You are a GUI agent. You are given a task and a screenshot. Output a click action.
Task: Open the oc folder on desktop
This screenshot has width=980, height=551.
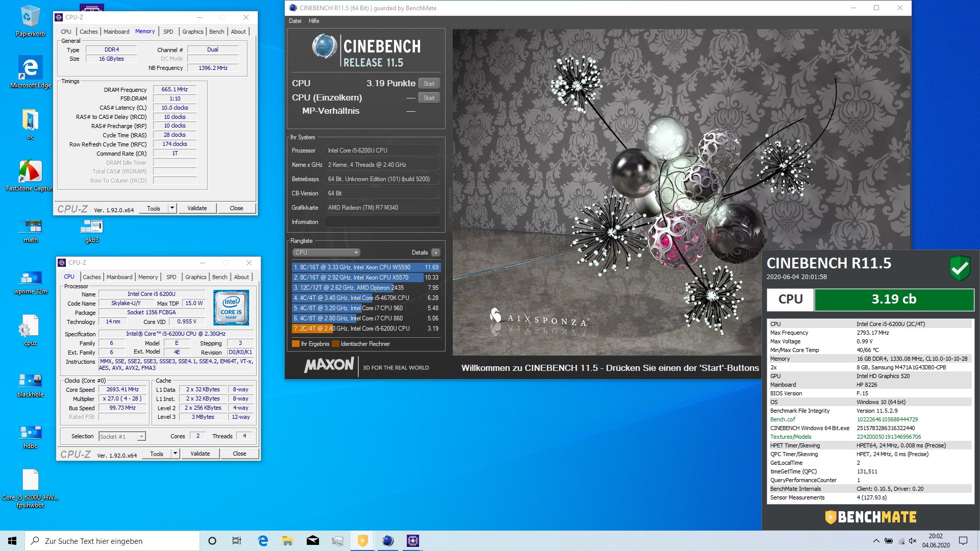pyautogui.click(x=30, y=124)
